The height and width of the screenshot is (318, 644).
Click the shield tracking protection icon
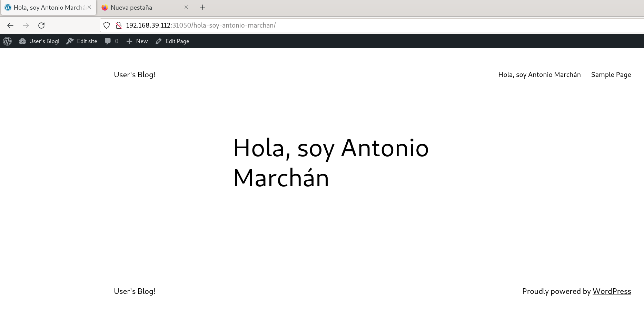[107, 25]
